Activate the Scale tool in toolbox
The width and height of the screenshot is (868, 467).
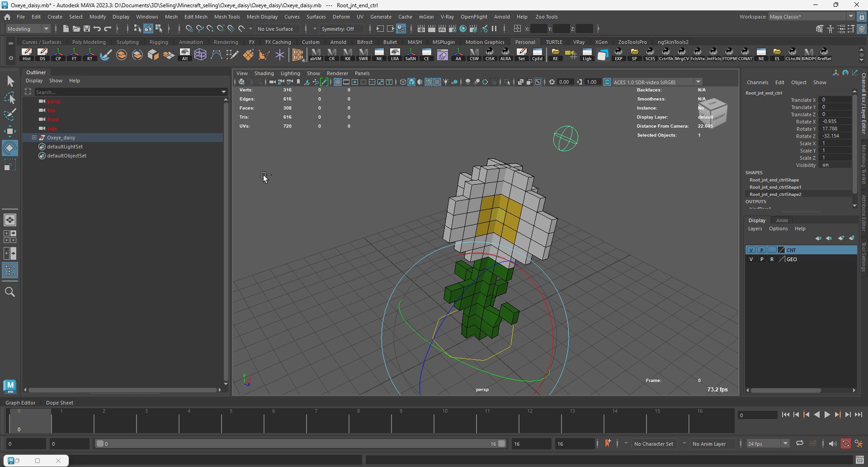[10, 165]
